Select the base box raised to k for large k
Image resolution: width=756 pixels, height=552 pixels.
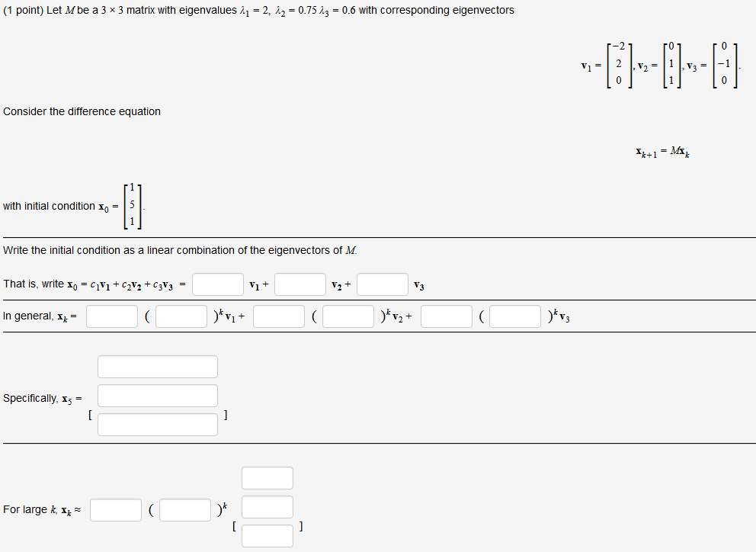coord(184,509)
